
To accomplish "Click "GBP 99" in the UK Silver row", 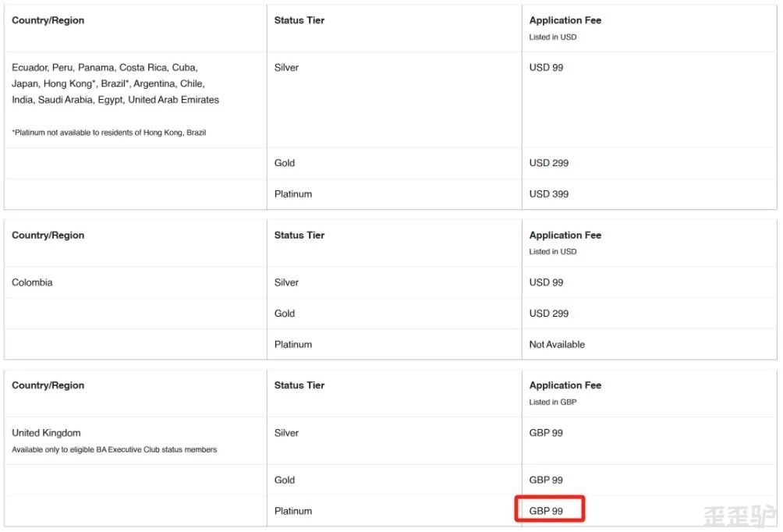I will coord(546,433).
